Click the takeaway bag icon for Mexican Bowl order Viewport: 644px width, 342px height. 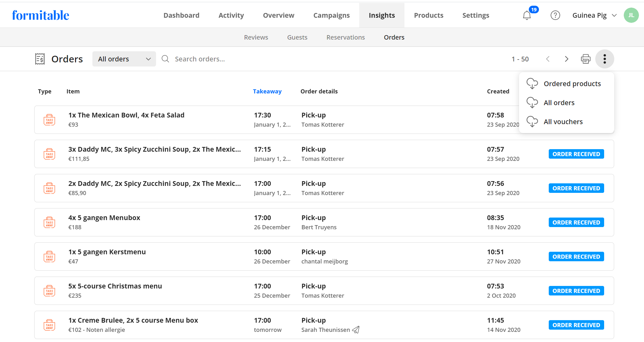(49, 120)
